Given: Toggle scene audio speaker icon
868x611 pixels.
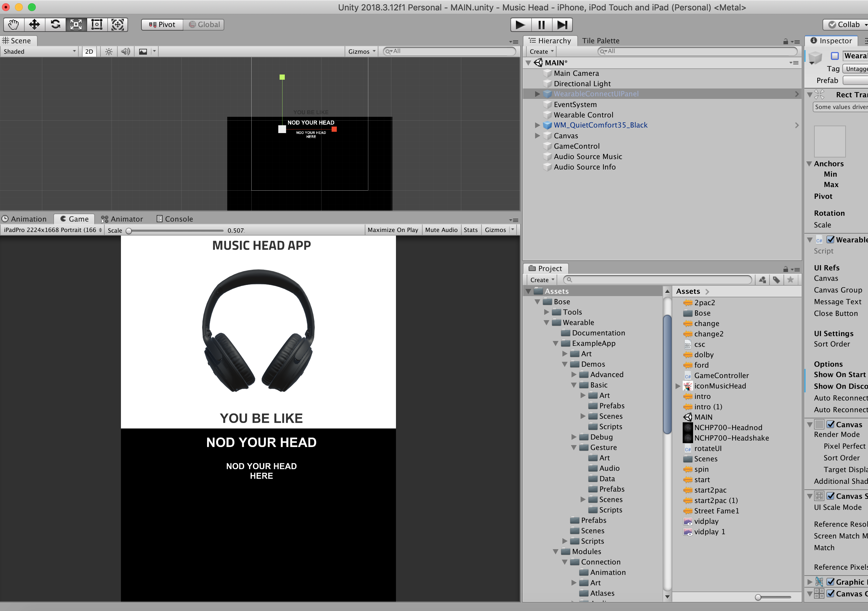Looking at the screenshot, I should click(x=125, y=51).
